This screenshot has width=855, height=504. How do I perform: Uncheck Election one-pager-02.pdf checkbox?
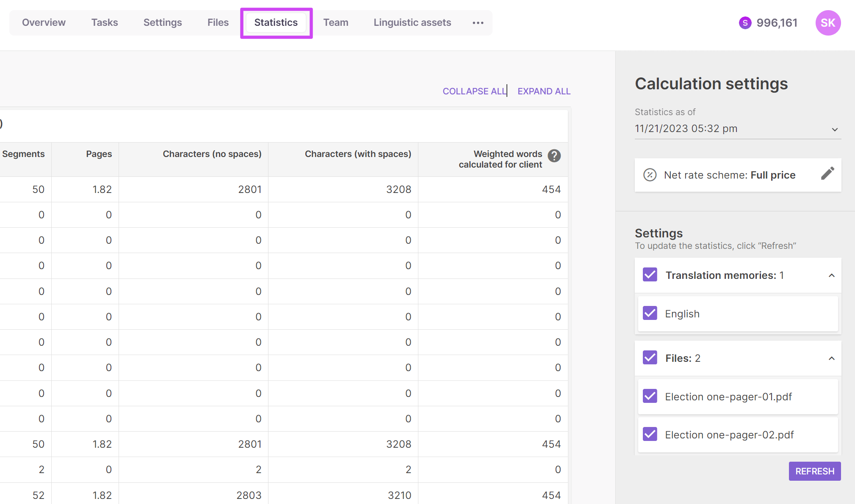[x=650, y=434]
